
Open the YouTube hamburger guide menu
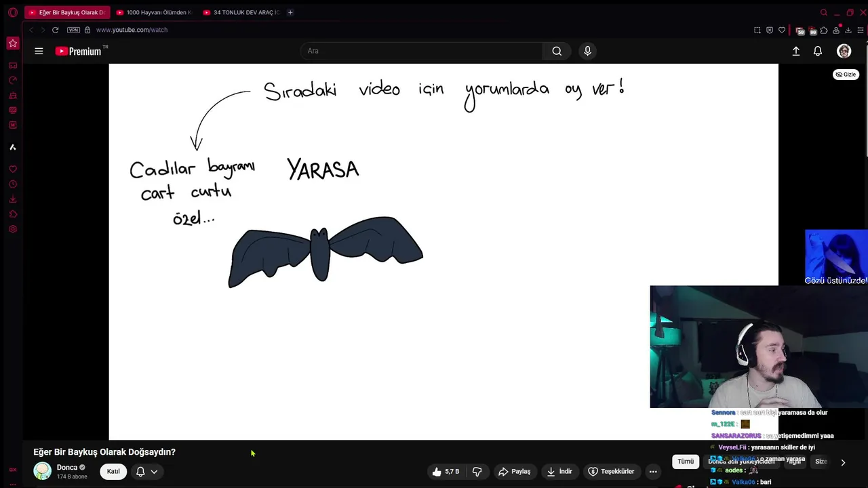39,51
